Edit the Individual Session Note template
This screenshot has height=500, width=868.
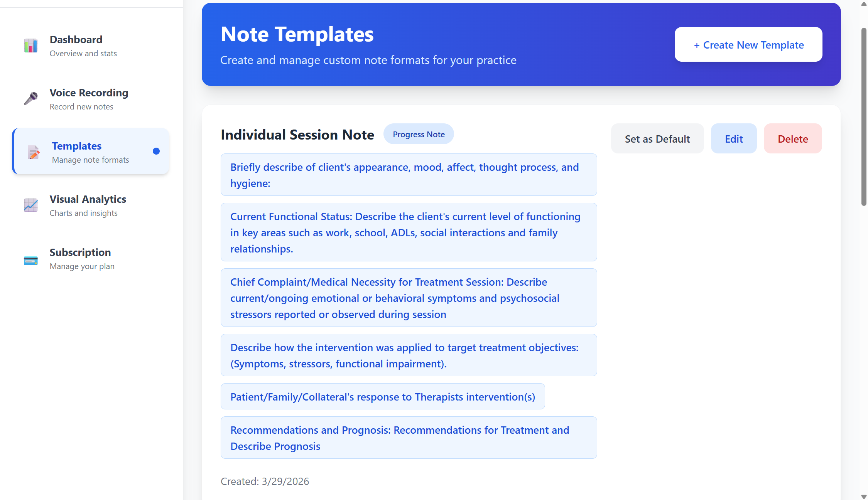point(733,138)
